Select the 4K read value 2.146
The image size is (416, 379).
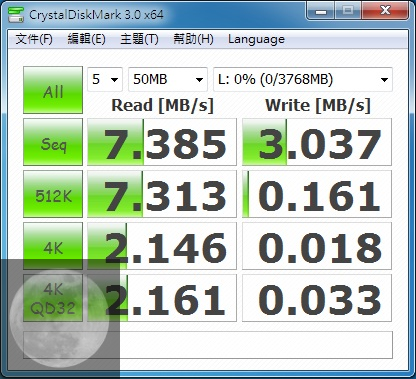[162, 246]
